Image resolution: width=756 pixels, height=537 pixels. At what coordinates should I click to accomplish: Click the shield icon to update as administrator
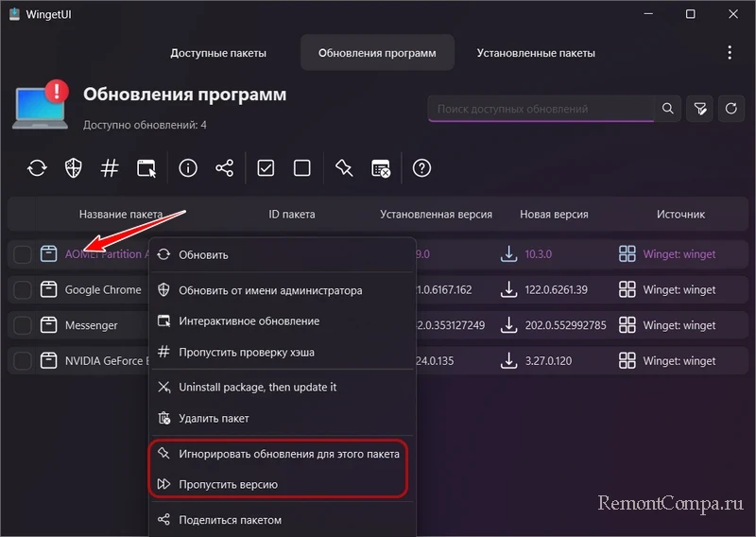(74, 168)
